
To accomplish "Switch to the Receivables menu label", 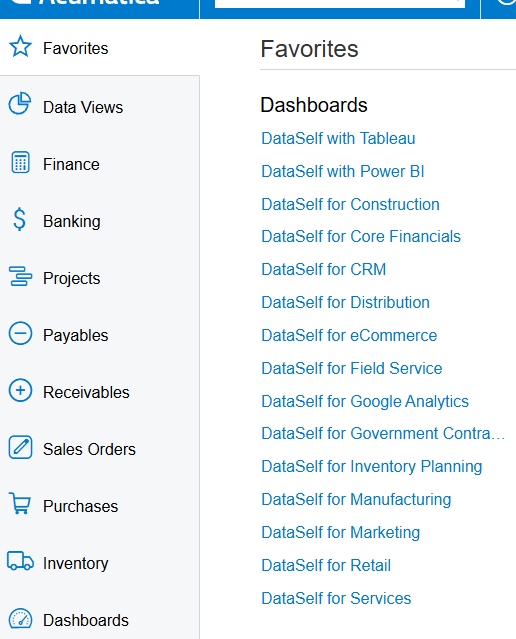I will pos(86,392).
